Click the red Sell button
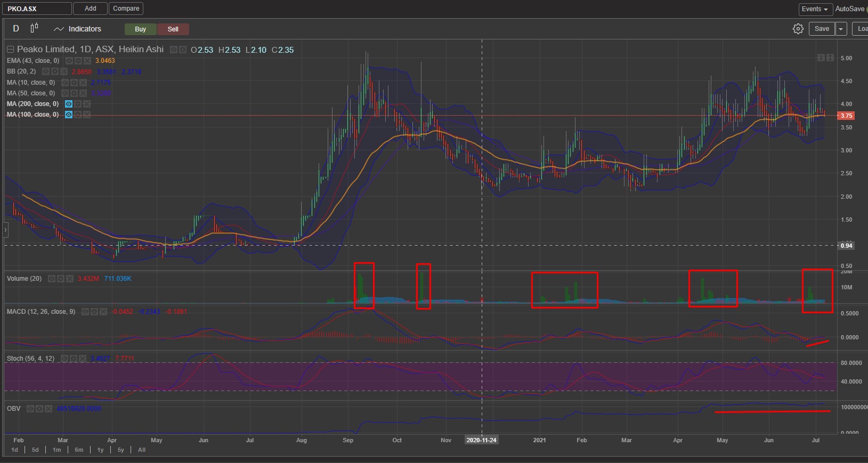Viewport: 868px width, 463px height. click(173, 29)
